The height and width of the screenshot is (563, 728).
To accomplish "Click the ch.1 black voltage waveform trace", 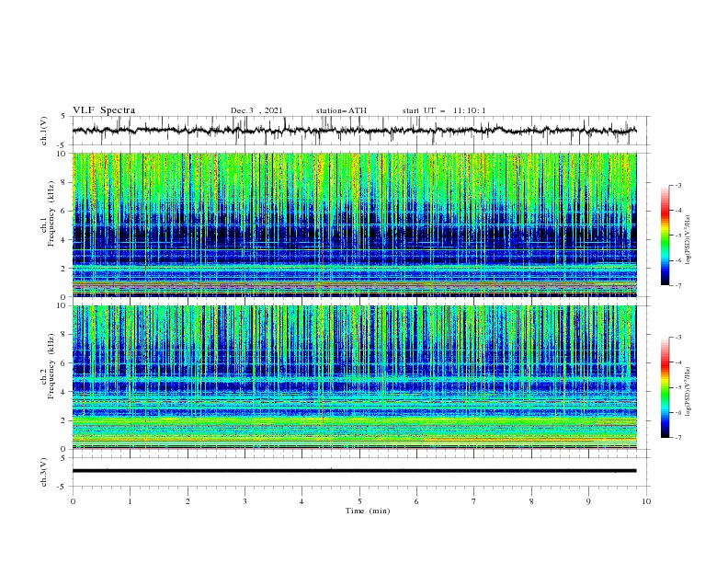I will (354, 131).
